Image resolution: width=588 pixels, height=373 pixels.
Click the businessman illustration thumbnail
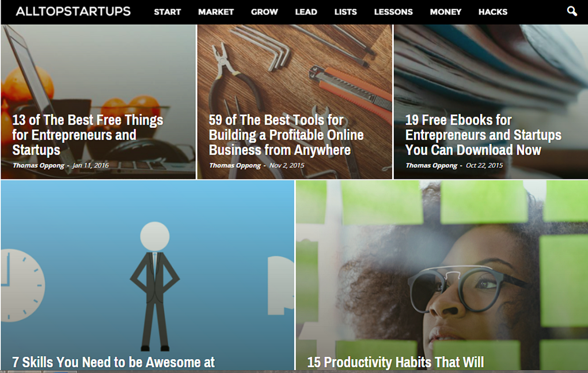tap(154, 277)
